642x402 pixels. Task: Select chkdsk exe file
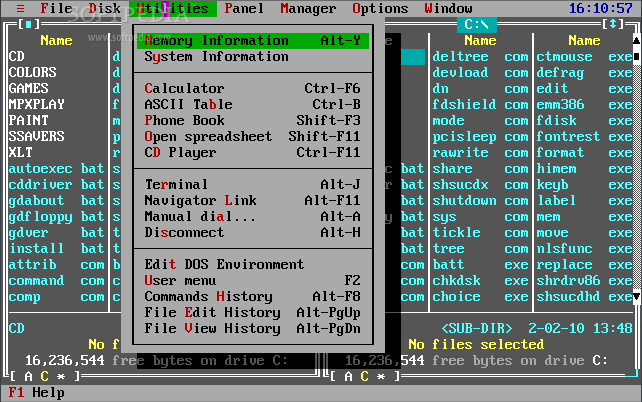480,281
